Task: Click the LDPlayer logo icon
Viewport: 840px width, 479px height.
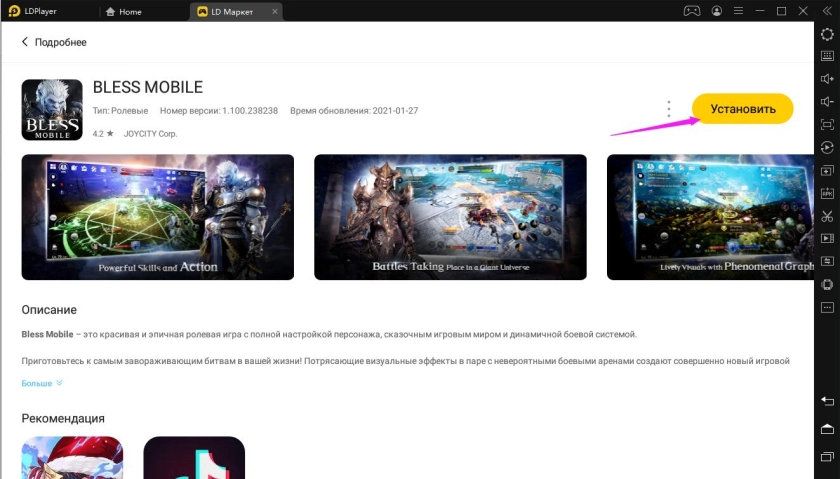Action: click(x=14, y=11)
